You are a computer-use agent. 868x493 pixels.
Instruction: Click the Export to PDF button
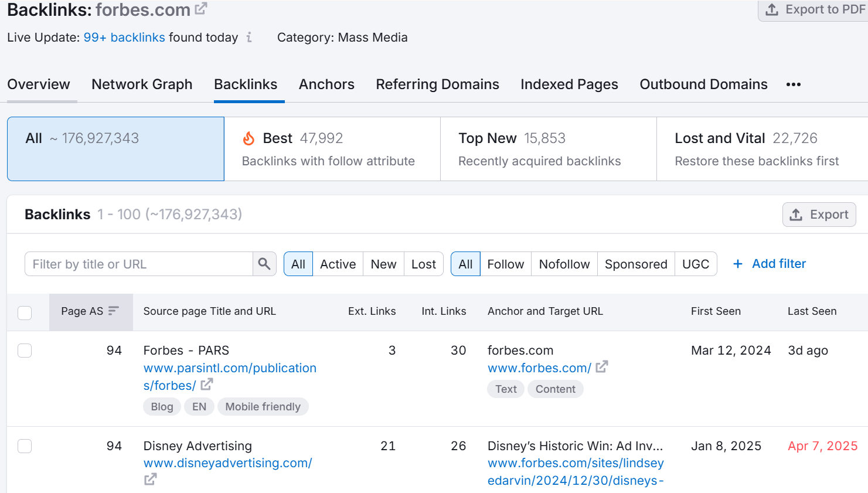click(x=815, y=10)
